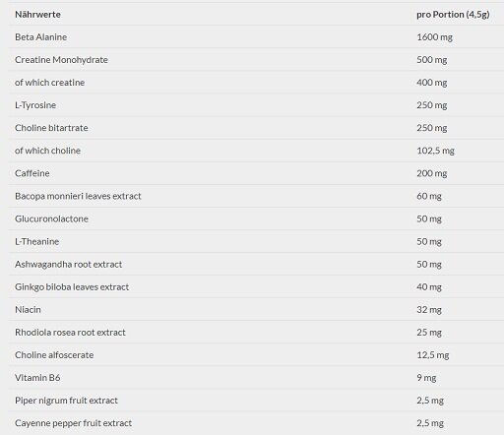The width and height of the screenshot is (504, 435).
Task: Click the Choline bitartrate ingredient text
Action: tap(51, 128)
